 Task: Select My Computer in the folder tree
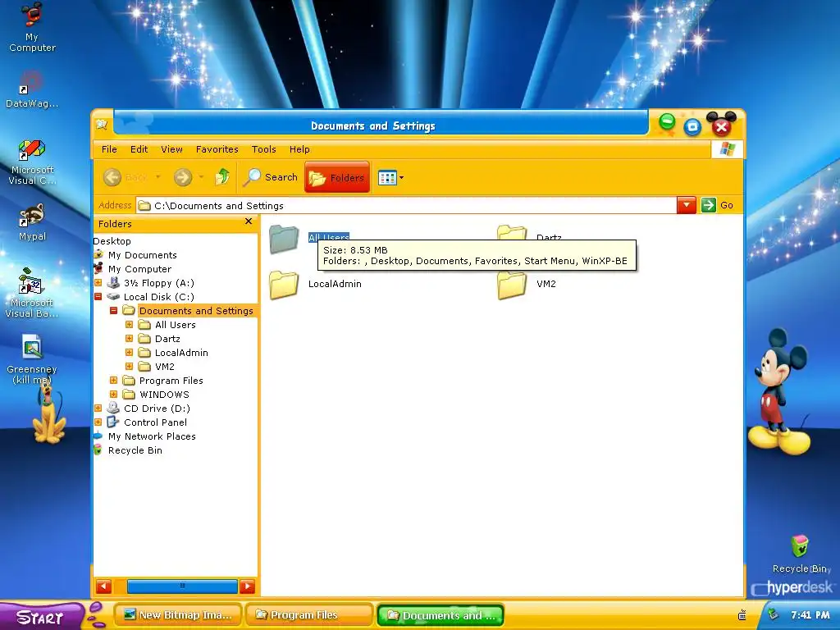coord(139,269)
